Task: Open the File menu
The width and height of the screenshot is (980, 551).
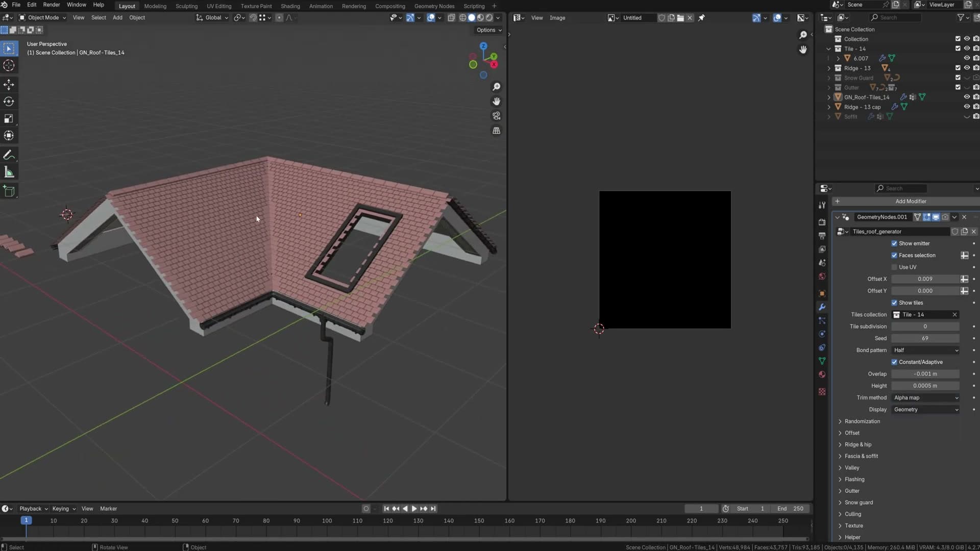Action: tap(16, 5)
